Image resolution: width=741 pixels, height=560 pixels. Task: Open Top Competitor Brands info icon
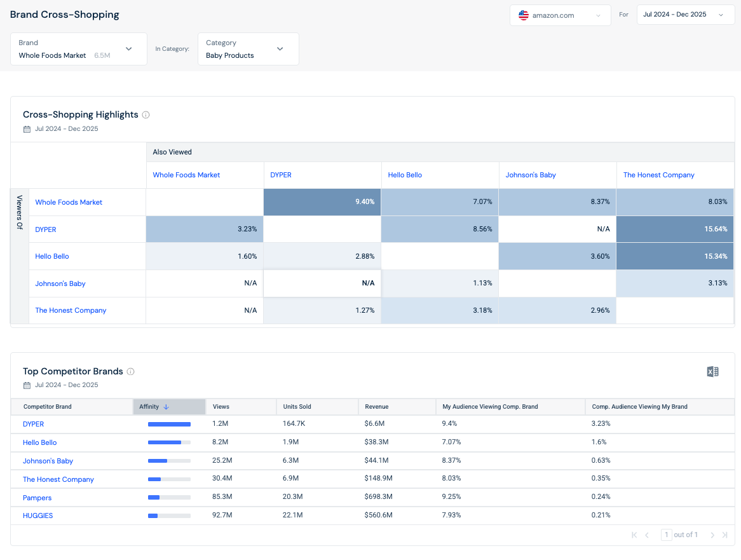[131, 371]
